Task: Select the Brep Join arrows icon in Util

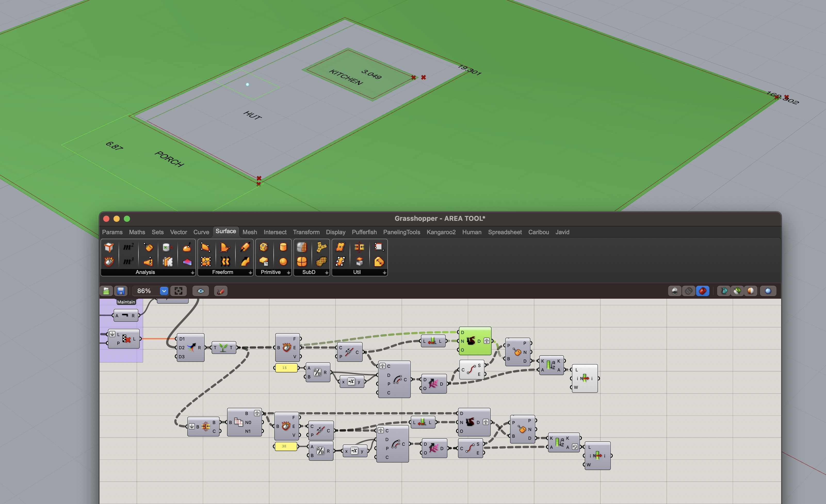Action: (359, 247)
